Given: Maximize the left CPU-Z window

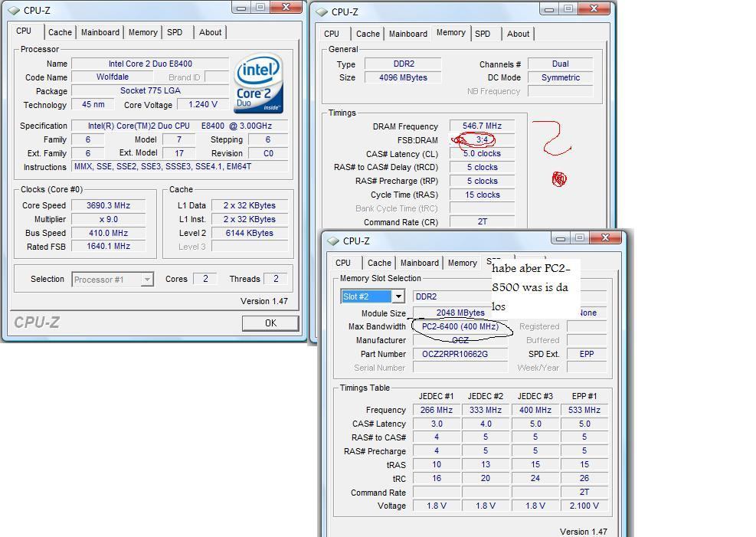Looking at the screenshot, I should tap(260, 7).
